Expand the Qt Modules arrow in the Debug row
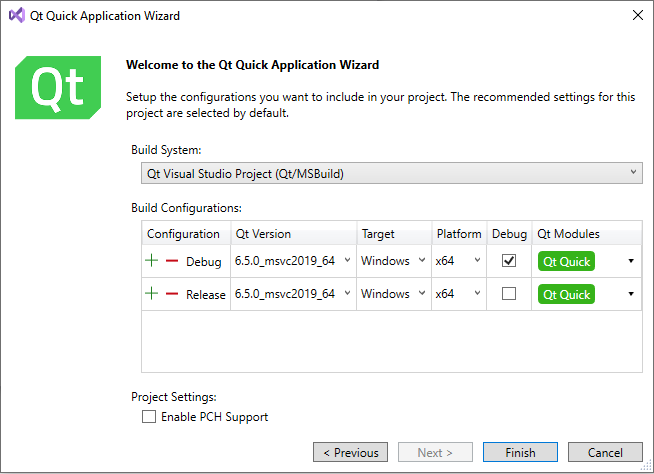654x474 pixels. 631,261
